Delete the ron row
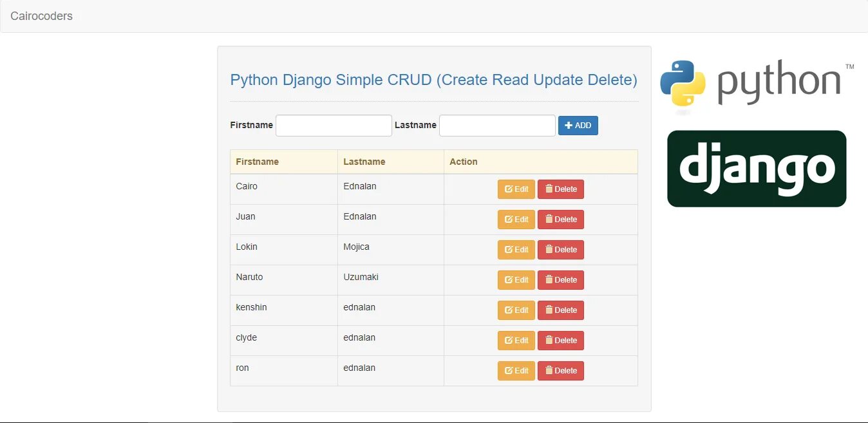 [560, 371]
